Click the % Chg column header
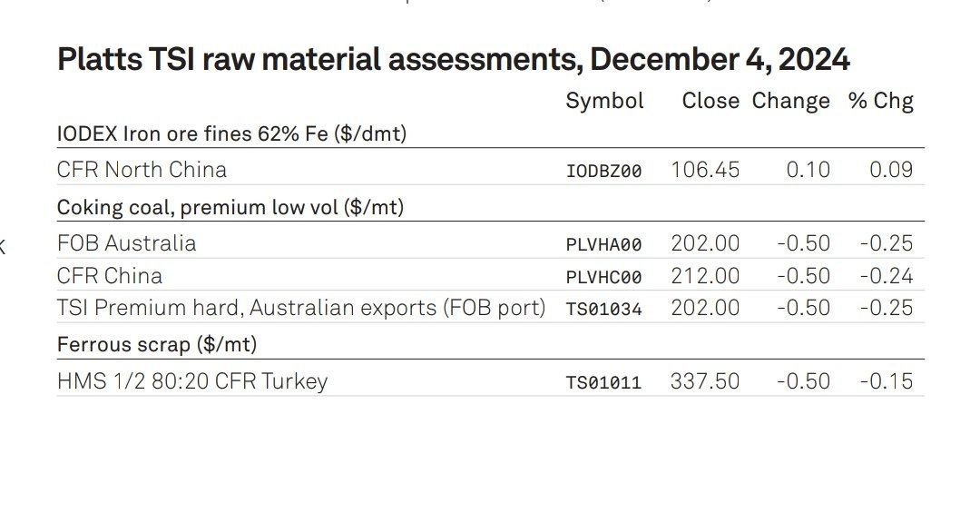Image resolution: width=980 pixels, height=513 pixels. [880, 101]
